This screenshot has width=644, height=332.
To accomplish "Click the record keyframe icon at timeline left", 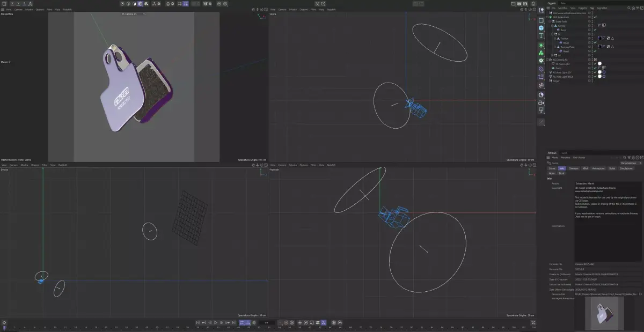I will pos(4,322).
